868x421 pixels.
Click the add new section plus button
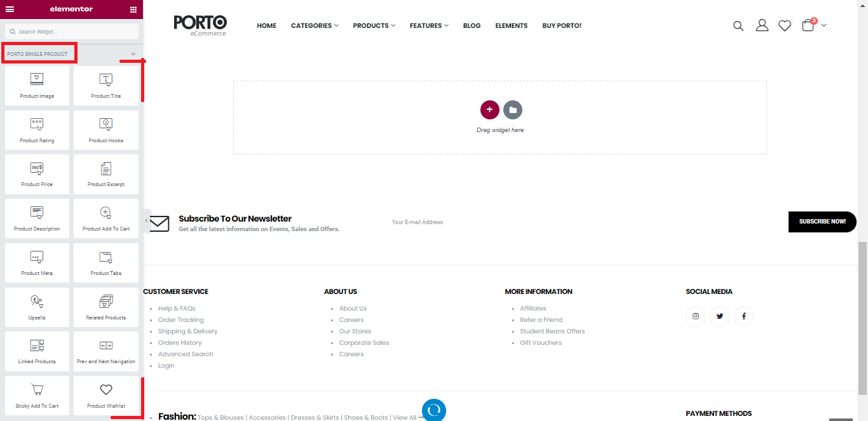[489, 110]
